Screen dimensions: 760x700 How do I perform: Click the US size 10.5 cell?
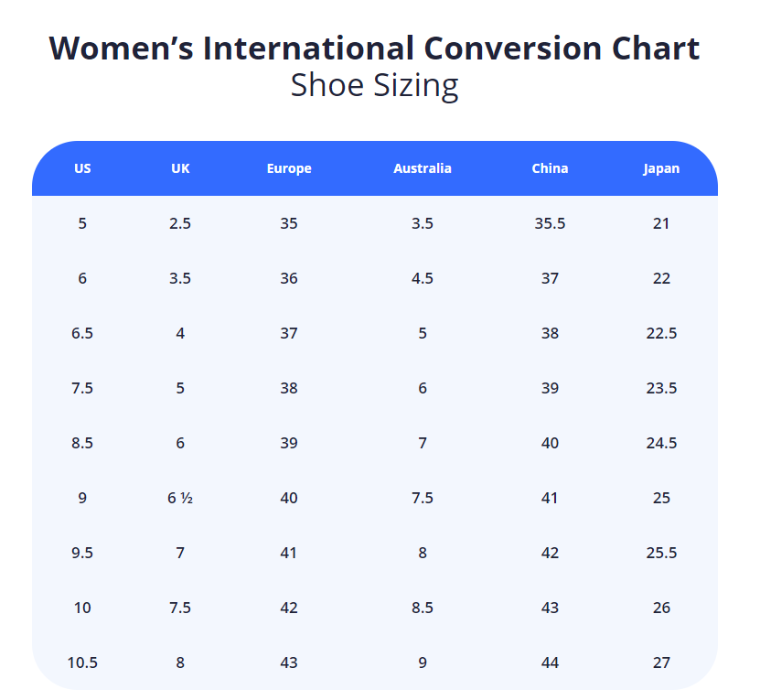coord(82,662)
